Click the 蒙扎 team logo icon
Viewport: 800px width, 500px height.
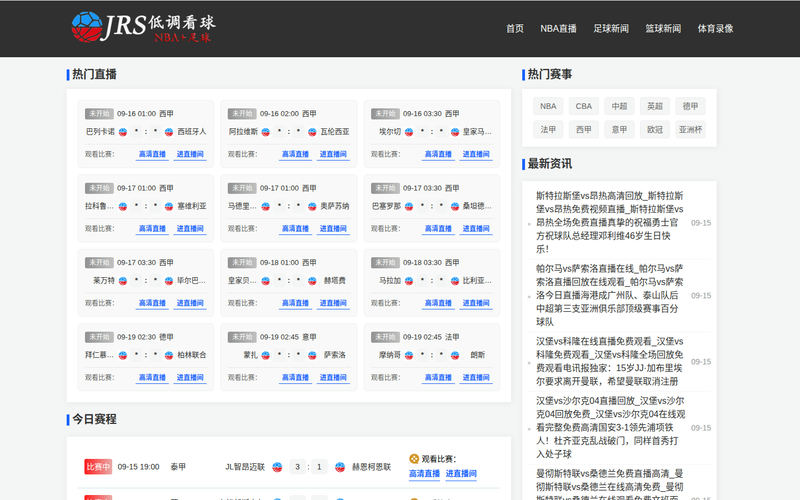point(266,356)
